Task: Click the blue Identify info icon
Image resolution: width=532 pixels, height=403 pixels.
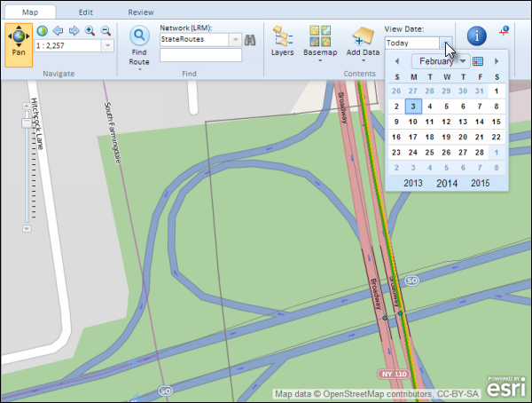Action: pos(477,36)
